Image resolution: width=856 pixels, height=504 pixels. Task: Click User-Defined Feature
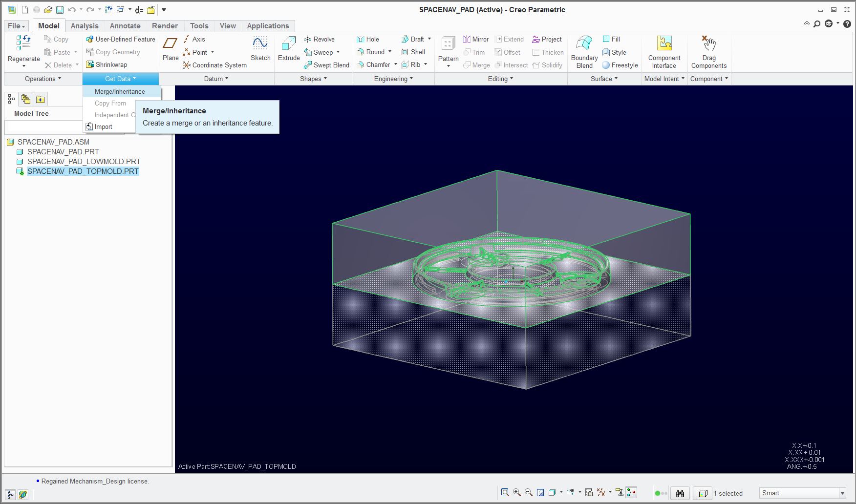pos(120,39)
